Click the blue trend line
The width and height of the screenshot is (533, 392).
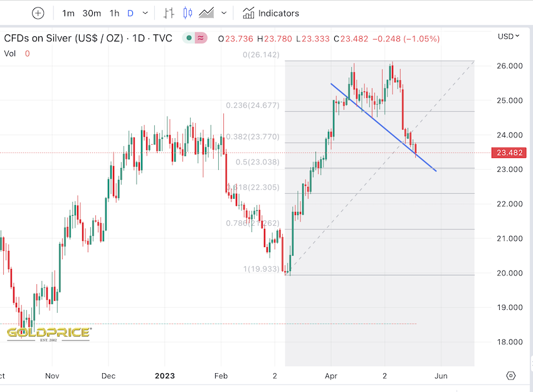click(x=383, y=126)
